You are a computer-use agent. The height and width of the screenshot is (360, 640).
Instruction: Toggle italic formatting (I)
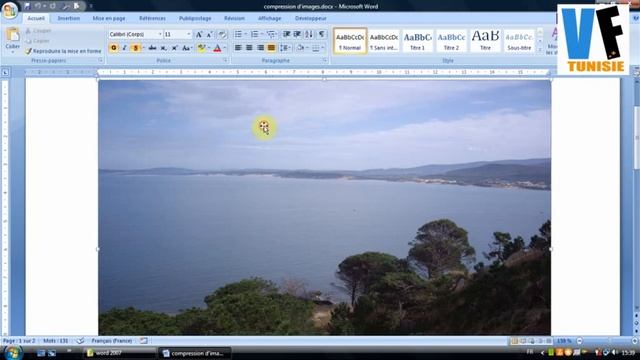pyautogui.click(x=124, y=48)
